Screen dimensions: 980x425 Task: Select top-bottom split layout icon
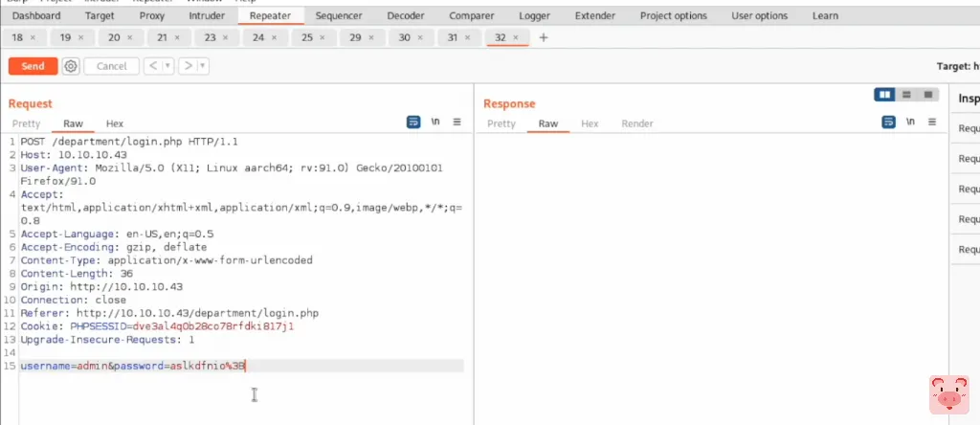pyautogui.click(x=906, y=95)
